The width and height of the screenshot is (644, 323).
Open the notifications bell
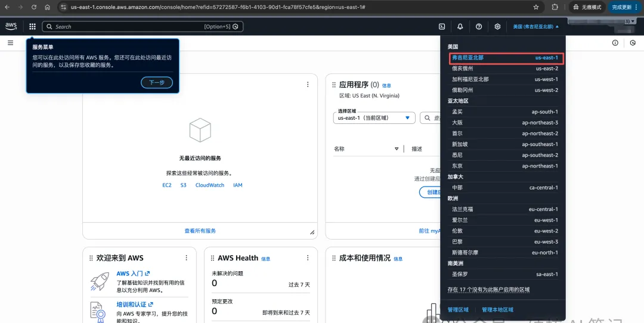coord(460,27)
